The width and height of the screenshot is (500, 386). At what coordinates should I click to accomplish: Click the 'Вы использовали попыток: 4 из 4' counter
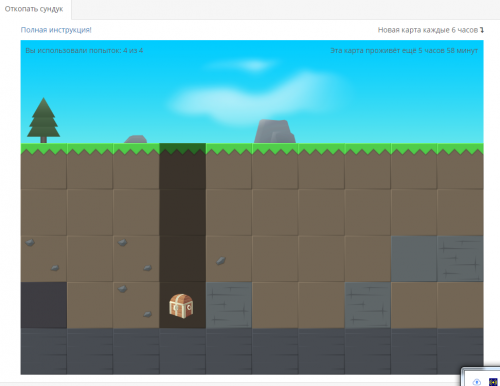(84, 51)
